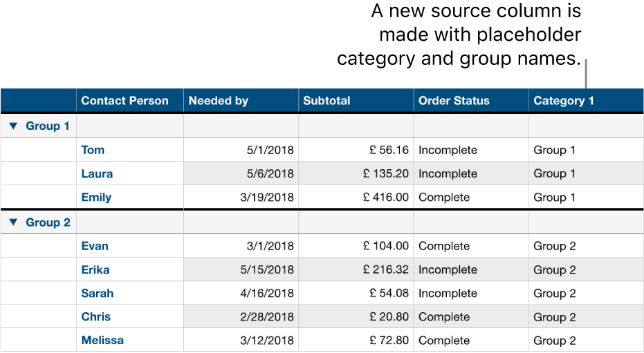The width and height of the screenshot is (644, 353).
Task: Click the Evan contact cell
Action: click(x=95, y=246)
